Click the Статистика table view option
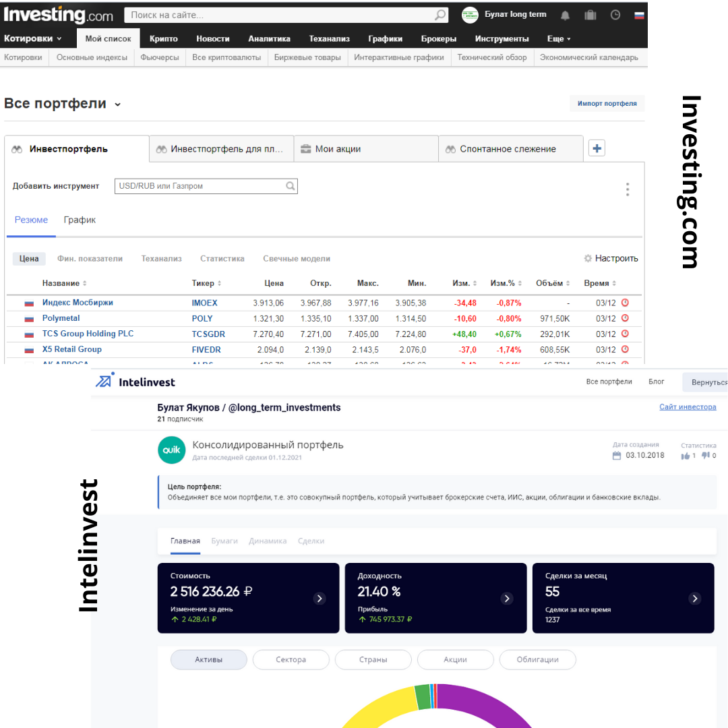The width and height of the screenshot is (728, 728). pyautogui.click(x=222, y=259)
